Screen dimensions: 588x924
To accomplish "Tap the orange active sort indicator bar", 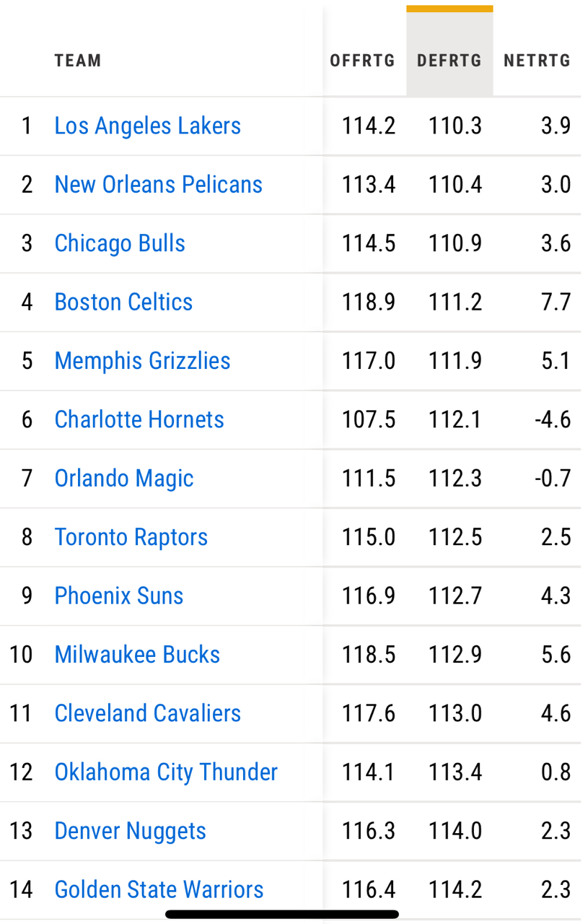I will pos(449,9).
